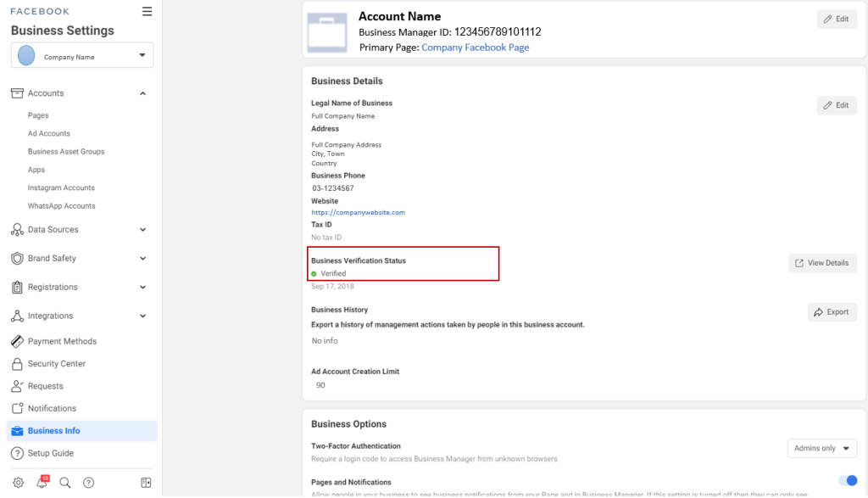This screenshot has width=868, height=498.
Task: Open Two-Factor Authentication Admins only dropdown
Action: (822, 448)
